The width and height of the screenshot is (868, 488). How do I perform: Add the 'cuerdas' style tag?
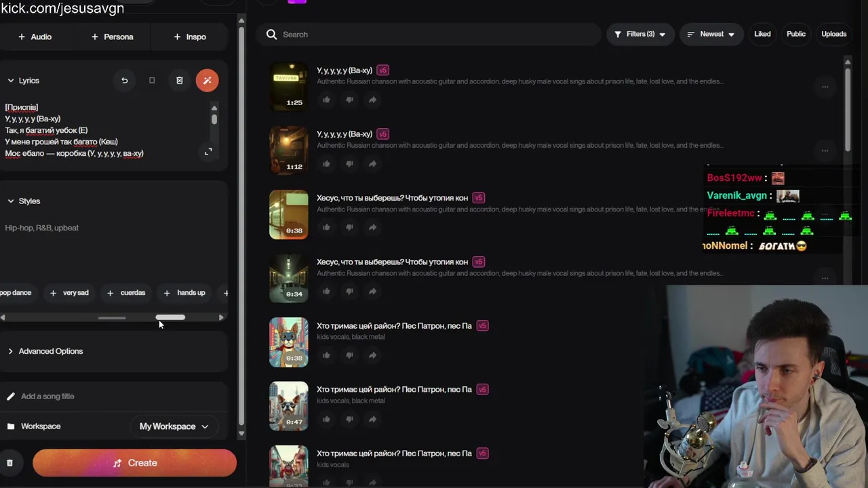(126, 293)
